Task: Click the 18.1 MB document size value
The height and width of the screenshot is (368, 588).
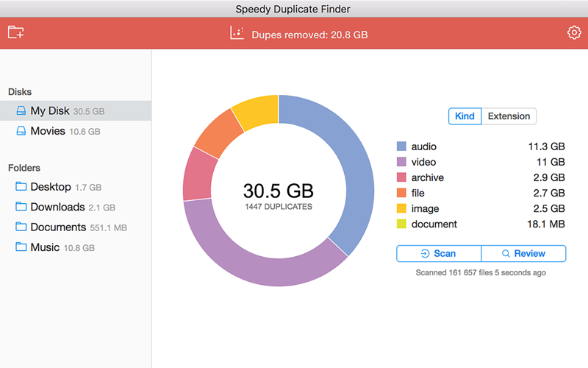Action: coord(546,224)
